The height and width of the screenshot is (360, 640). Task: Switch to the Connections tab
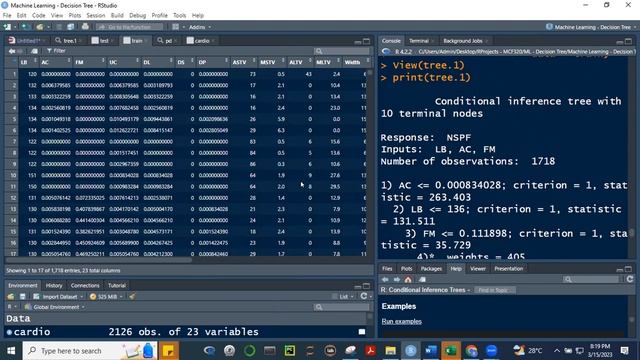tap(85, 285)
